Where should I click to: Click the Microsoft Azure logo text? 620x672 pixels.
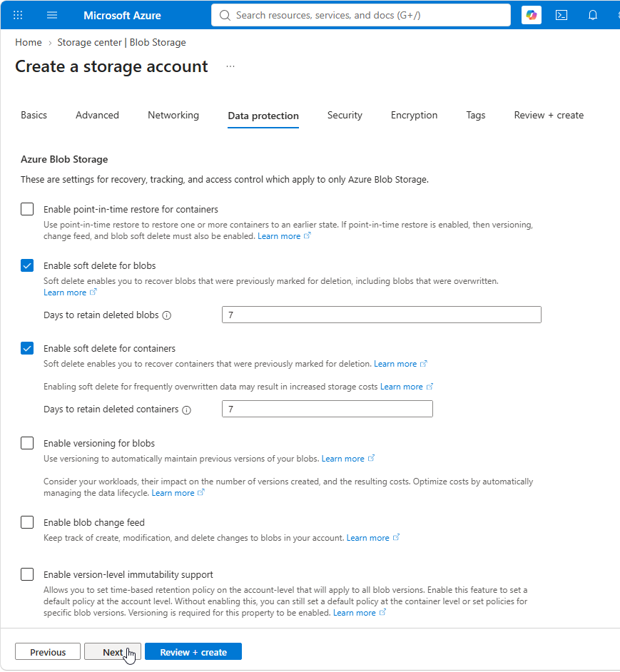(122, 16)
